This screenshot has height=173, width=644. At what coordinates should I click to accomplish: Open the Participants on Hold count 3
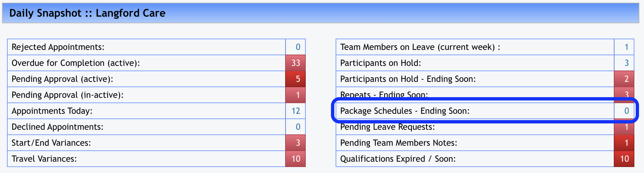tap(626, 63)
